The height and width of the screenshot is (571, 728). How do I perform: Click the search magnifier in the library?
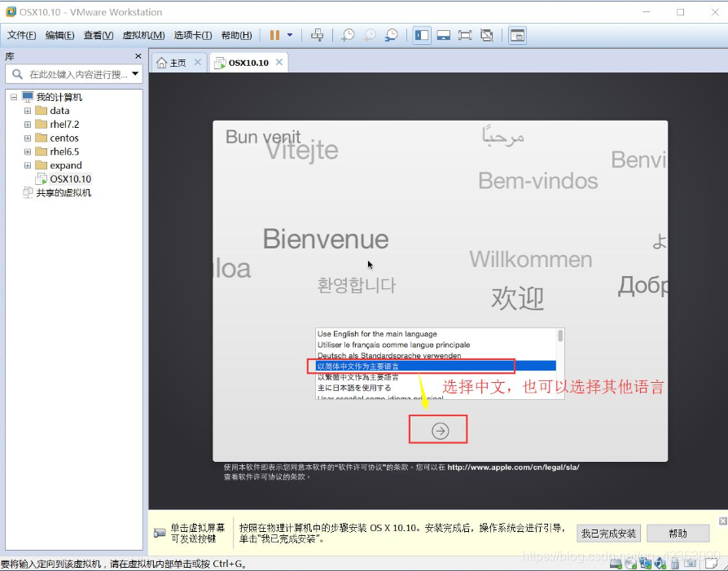17,74
